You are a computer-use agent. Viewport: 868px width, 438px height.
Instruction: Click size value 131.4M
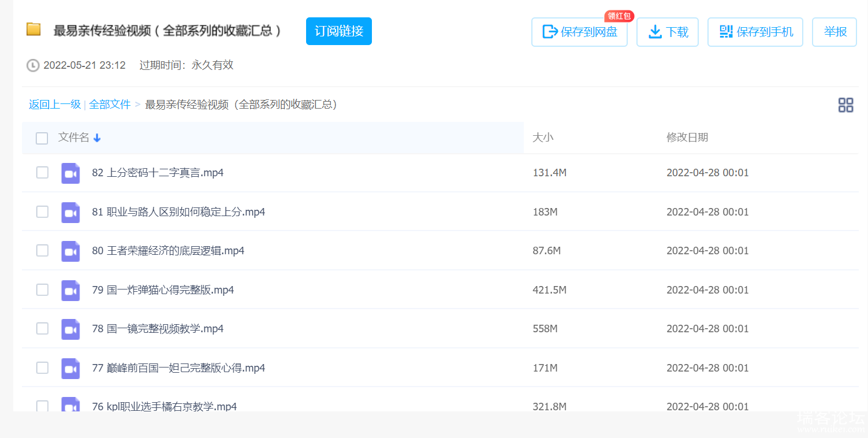pyautogui.click(x=549, y=173)
